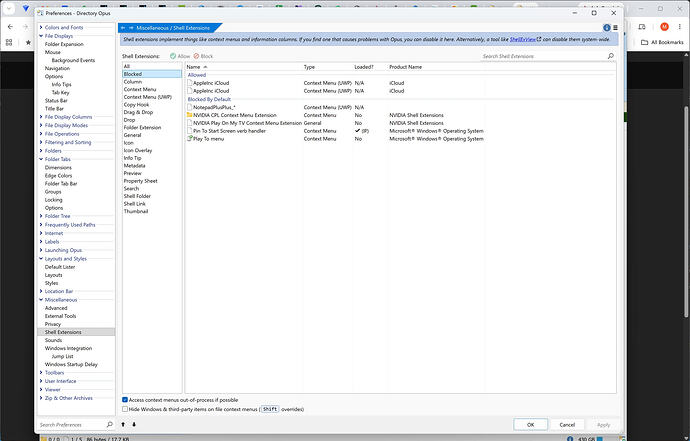
Task: Select the Play To menu item icon
Action: pyautogui.click(x=190, y=139)
